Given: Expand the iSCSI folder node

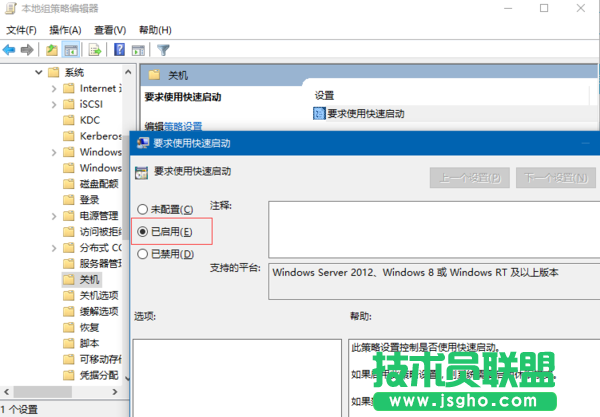Looking at the screenshot, I should [55, 105].
